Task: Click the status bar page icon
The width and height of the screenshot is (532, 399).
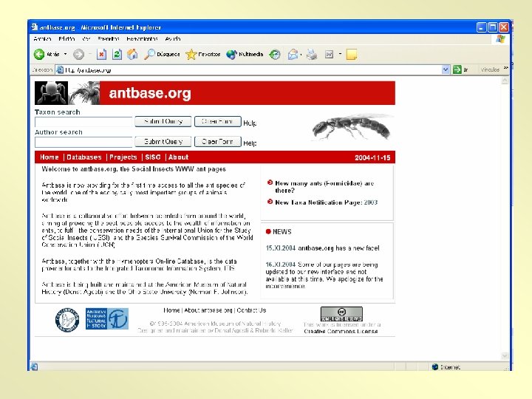Action: tap(34, 366)
